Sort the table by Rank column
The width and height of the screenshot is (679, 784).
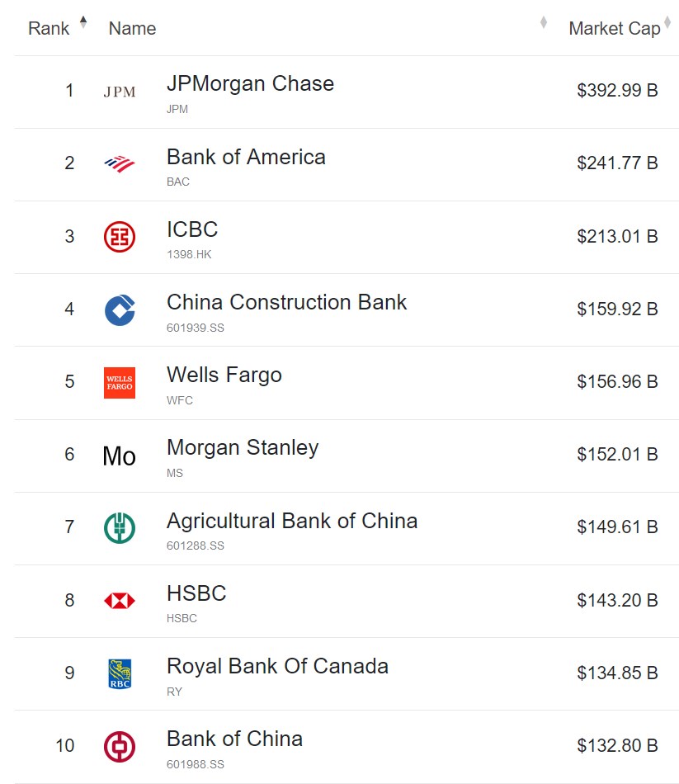[83, 22]
